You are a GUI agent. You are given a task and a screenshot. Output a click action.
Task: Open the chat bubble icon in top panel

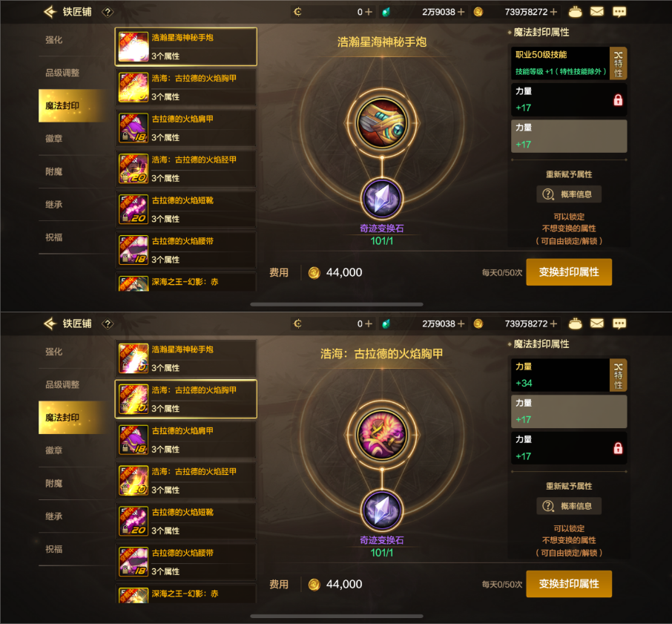point(619,12)
